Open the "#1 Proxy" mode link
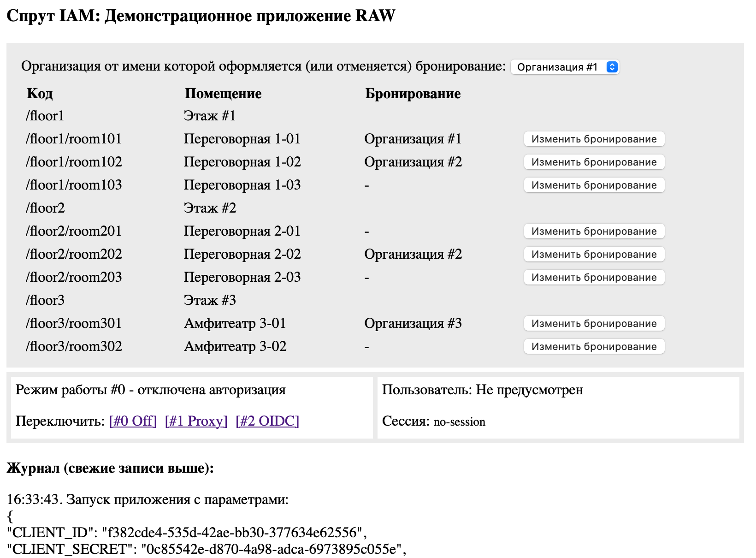 pyautogui.click(x=195, y=421)
